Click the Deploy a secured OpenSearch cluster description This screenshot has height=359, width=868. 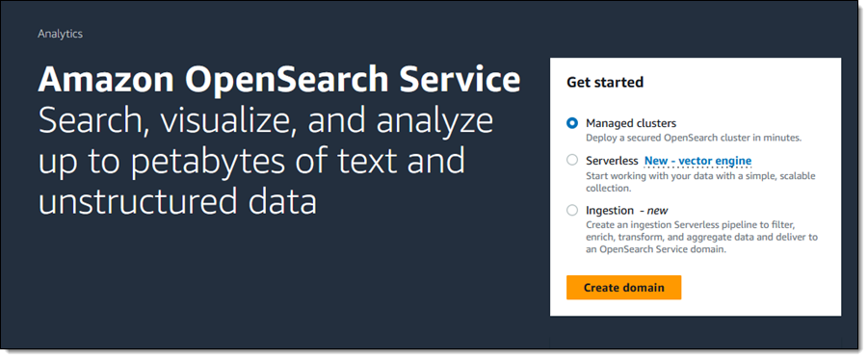tap(694, 138)
